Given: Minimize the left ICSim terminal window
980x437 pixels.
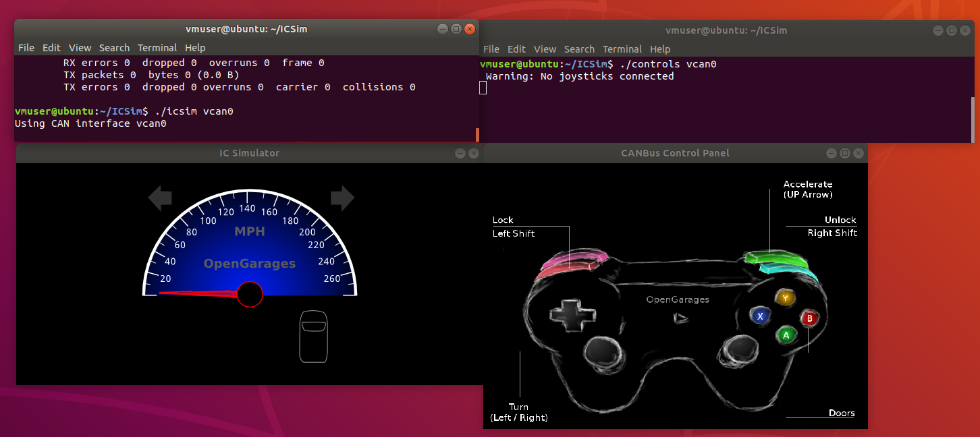Looking at the screenshot, I should pyautogui.click(x=443, y=29).
